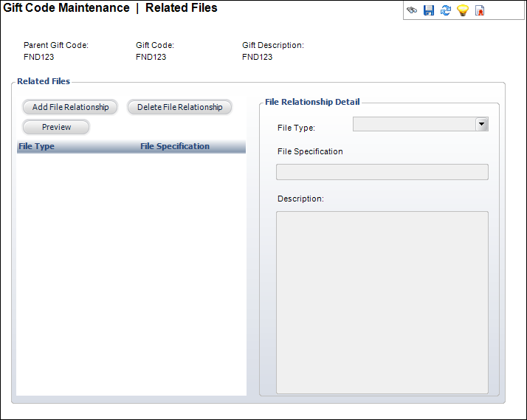This screenshot has width=527, height=420.
Task: Click the empty related files list area
Action: [131, 273]
